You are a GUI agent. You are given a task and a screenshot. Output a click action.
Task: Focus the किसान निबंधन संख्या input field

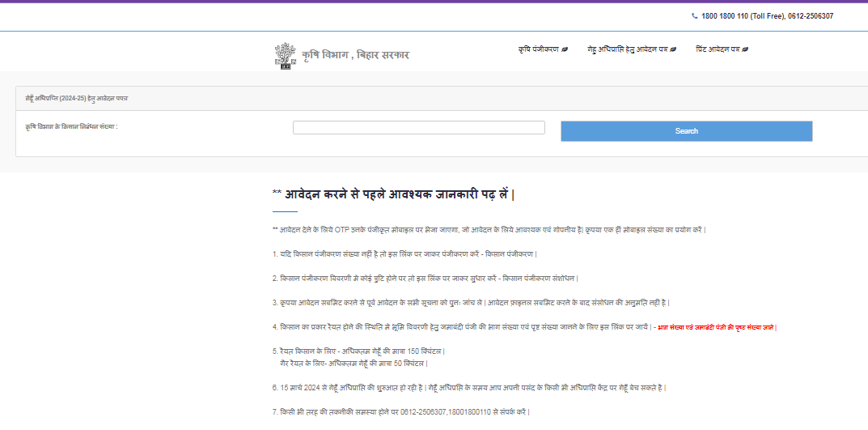(x=418, y=128)
